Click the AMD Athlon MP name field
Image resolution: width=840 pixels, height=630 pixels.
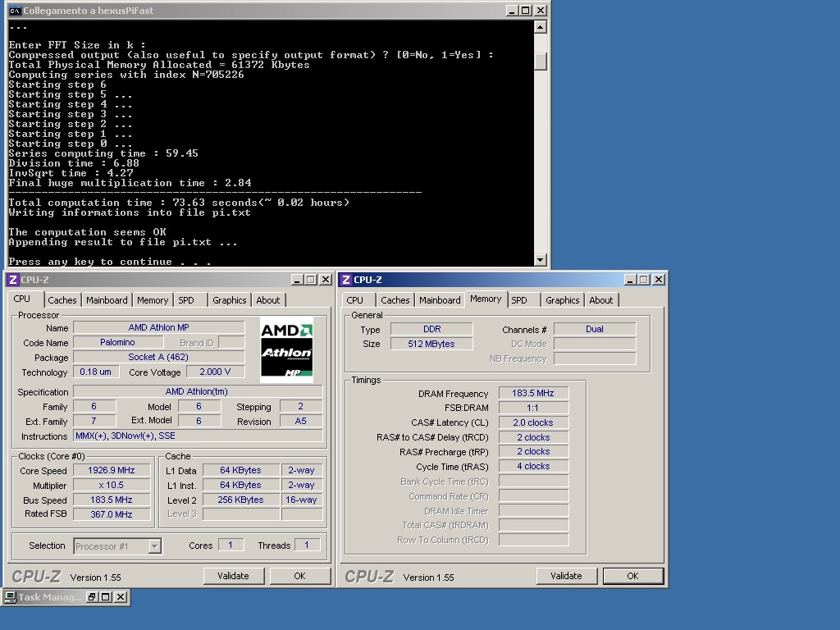coord(158,327)
